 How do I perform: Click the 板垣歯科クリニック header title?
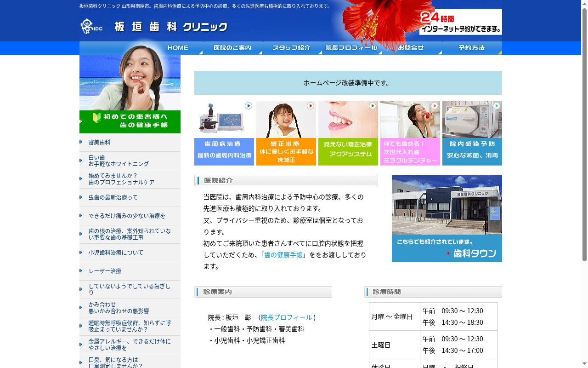tap(171, 27)
